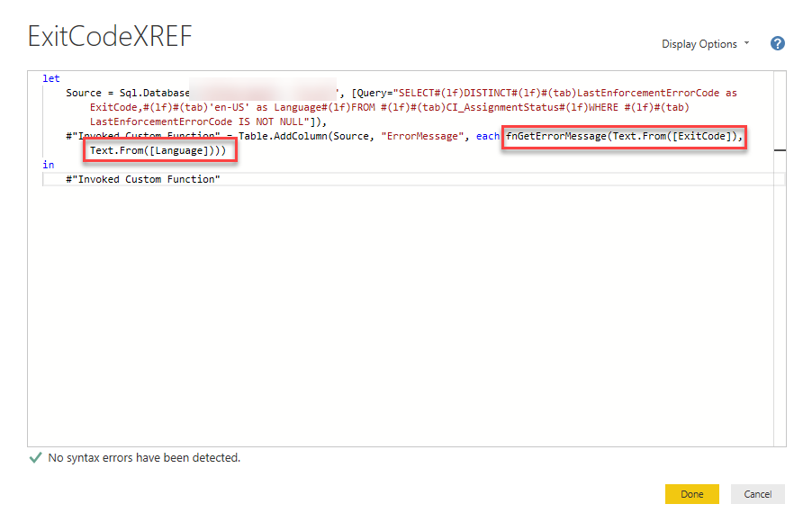
Task: Open the help question mark icon
Action: click(x=778, y=43)
